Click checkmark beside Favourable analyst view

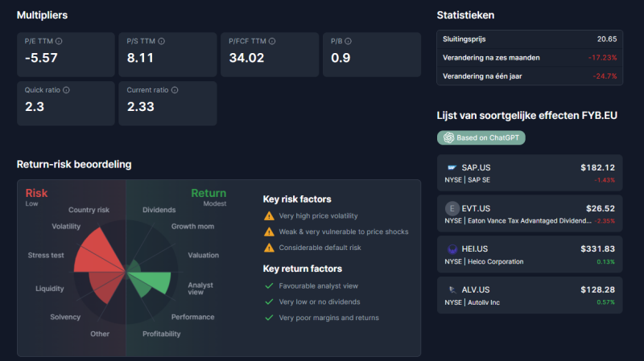(x=269, y=286)
